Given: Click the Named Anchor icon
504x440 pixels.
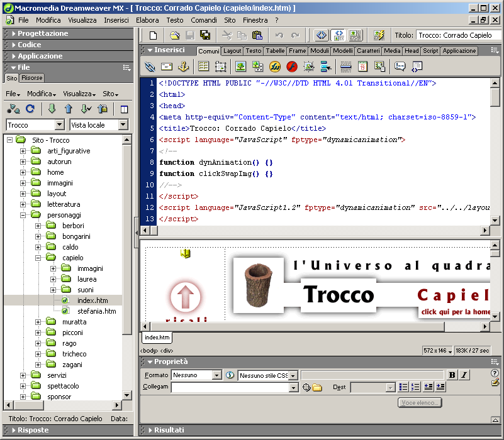Looking at the screenshot, I should (184, 66).
